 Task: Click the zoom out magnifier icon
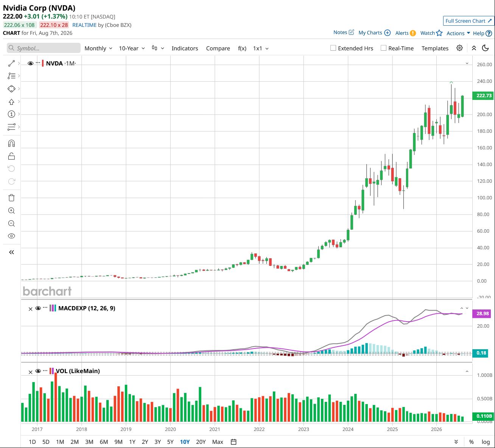(11, 223)
